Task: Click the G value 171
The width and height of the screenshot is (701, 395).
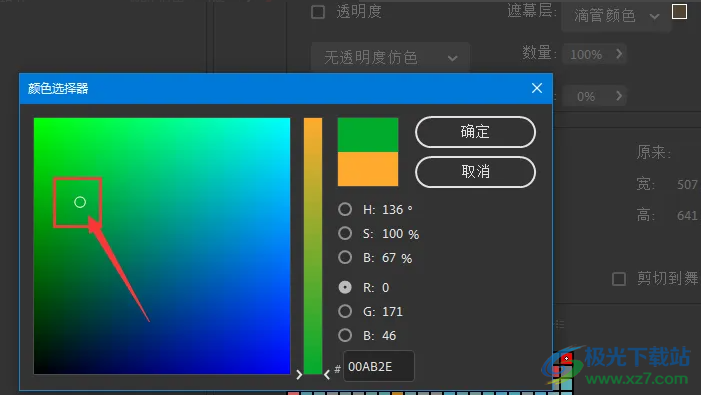Action: coord(393,311)
